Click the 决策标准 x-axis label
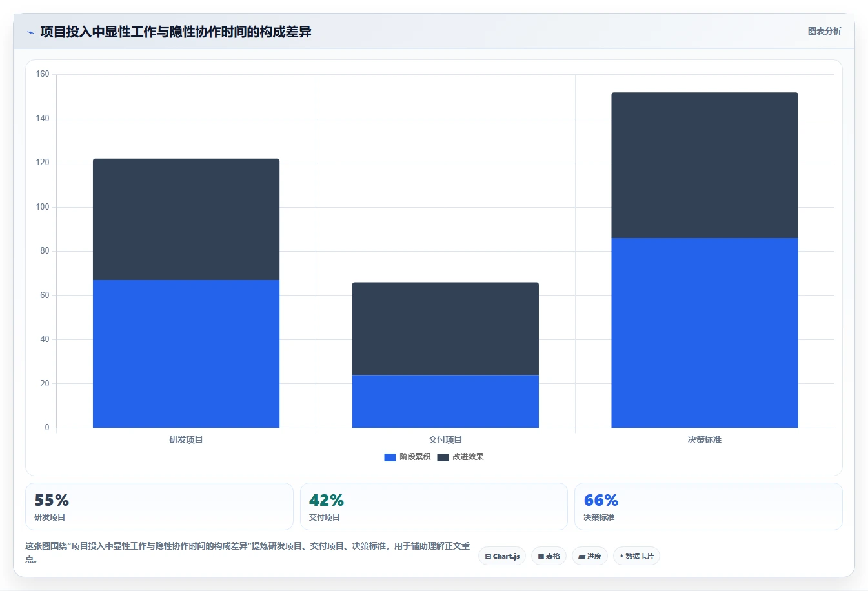Viewport: 868px width, 591px height. [x=705, y=439]
